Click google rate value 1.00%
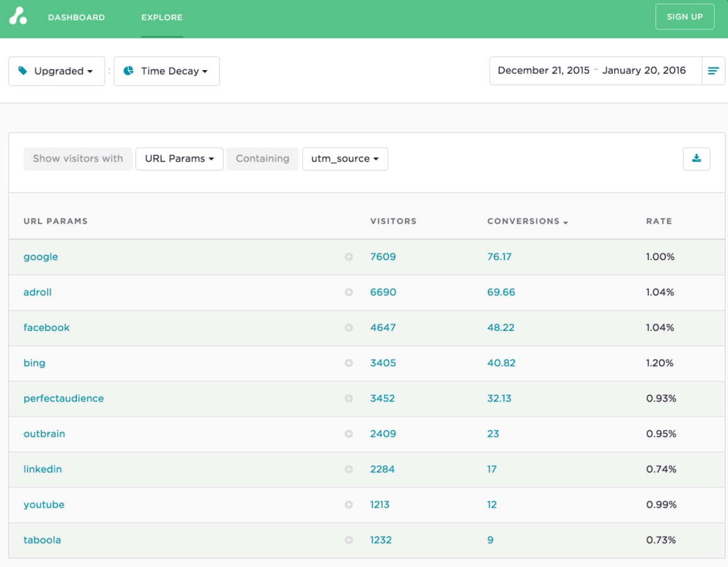The image size is (728, 567). (660, 257)
